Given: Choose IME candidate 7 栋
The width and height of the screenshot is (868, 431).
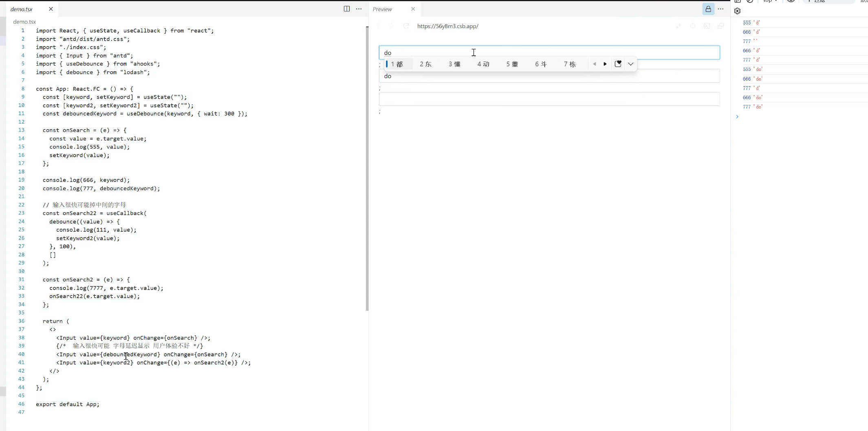Looking at the screenshot, I should pyautogui.click(x=570, y=64).
